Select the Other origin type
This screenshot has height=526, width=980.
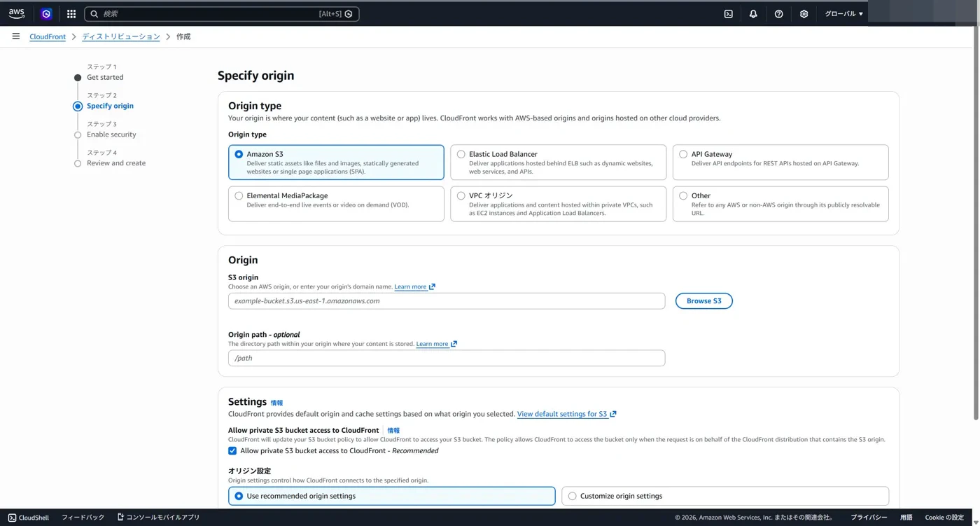[x=780, y=204]
